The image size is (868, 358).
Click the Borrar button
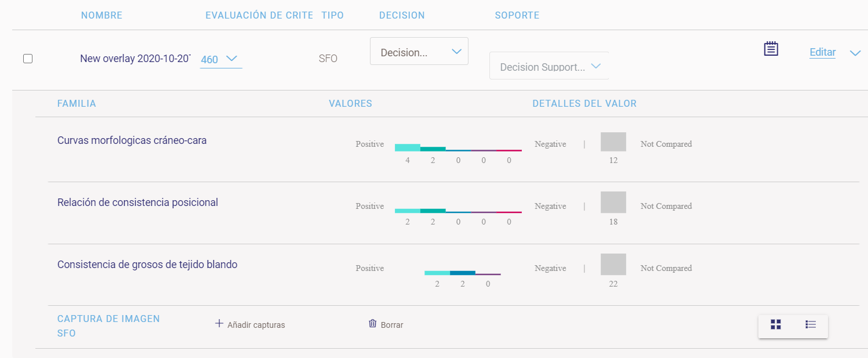pyautogui.click(x=391, y=325)
